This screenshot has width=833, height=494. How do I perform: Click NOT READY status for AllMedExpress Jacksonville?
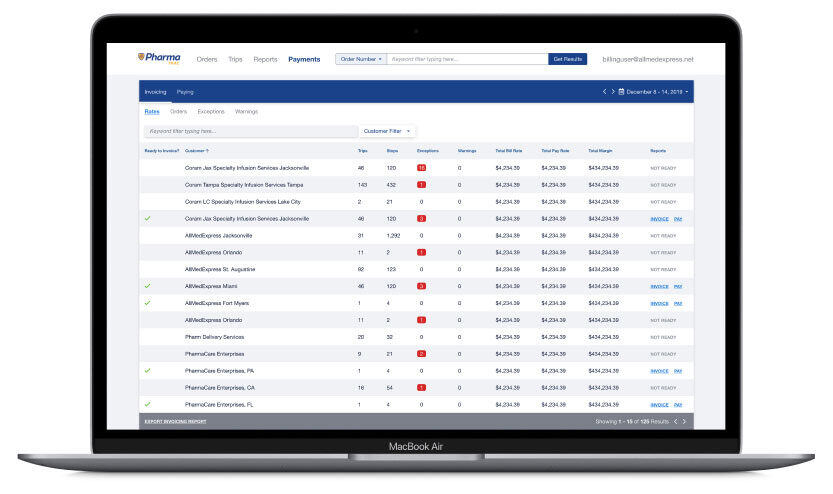(663, 236)
